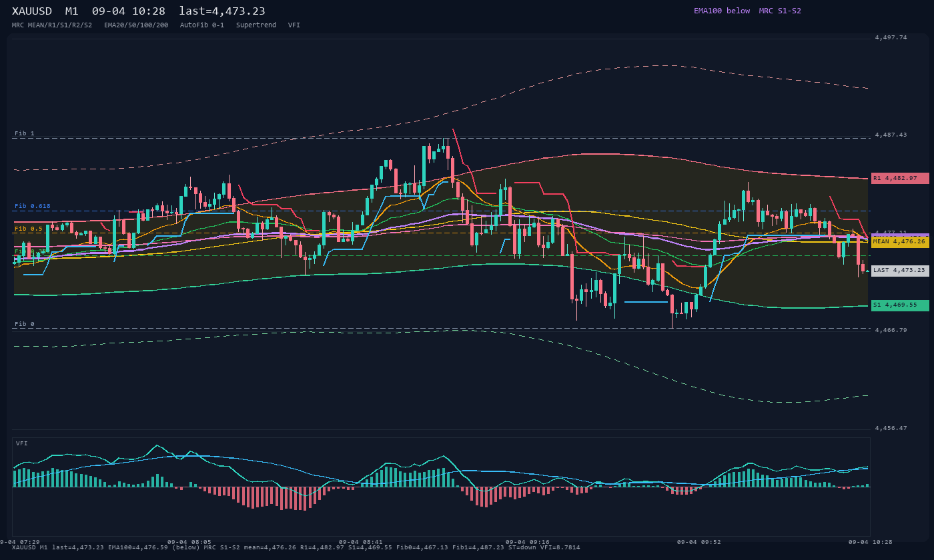This screenshot has height=560, width=934.
Task: Click the "09-04 08:41" time axis label
Action: [361, 542]
